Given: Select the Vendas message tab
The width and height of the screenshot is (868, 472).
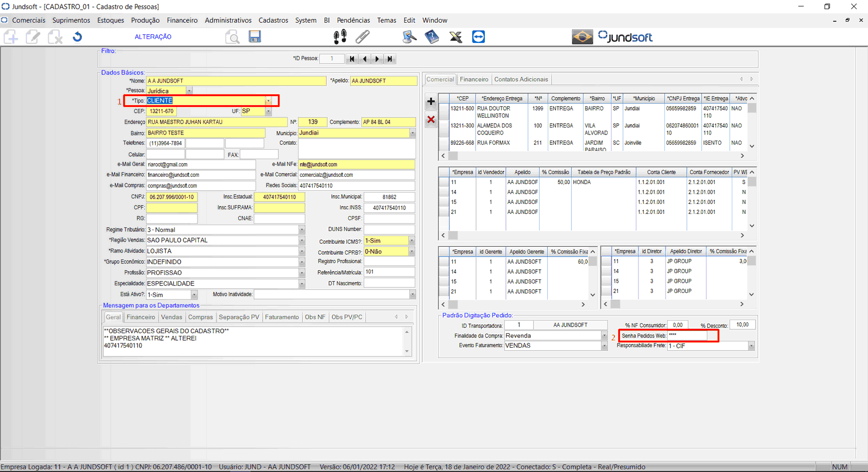Looking at the screenshot, I should coord(172,317).
